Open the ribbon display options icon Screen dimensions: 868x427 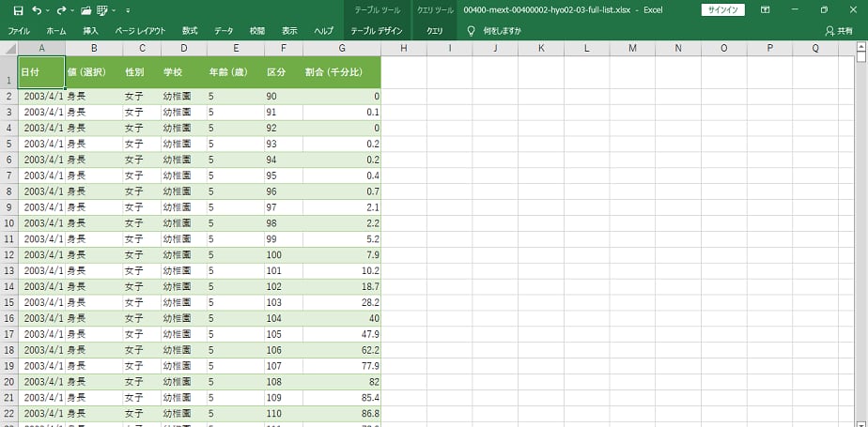pyautogui.click(x=766, y=10)
